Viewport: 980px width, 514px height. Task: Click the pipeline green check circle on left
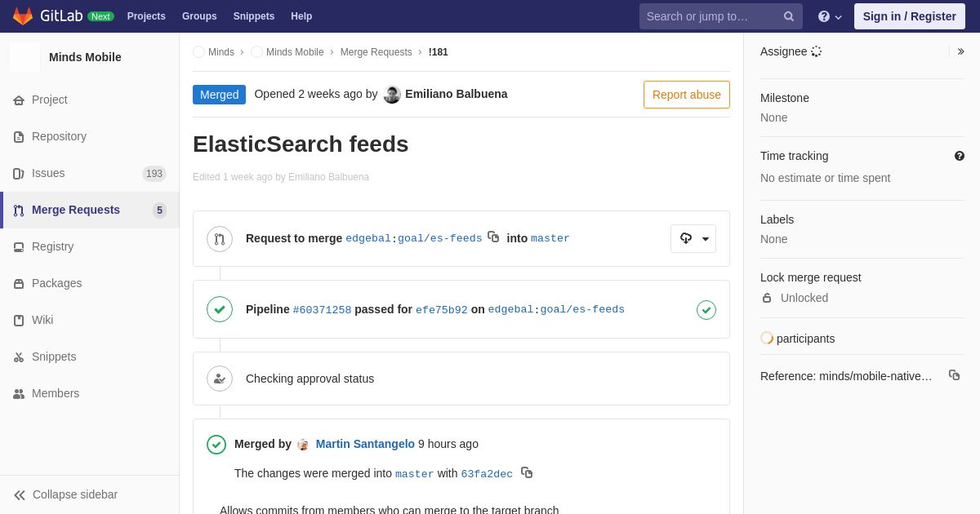click(220, 309)
